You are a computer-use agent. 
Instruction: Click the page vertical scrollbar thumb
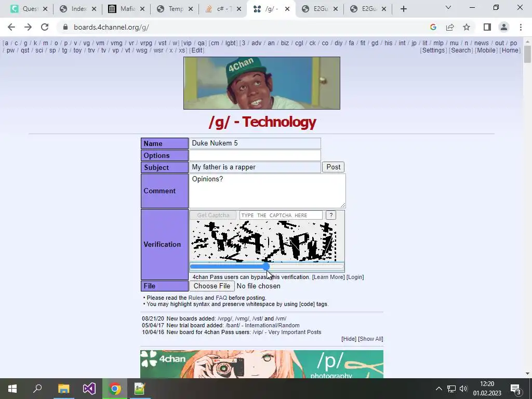coord(527,54)
